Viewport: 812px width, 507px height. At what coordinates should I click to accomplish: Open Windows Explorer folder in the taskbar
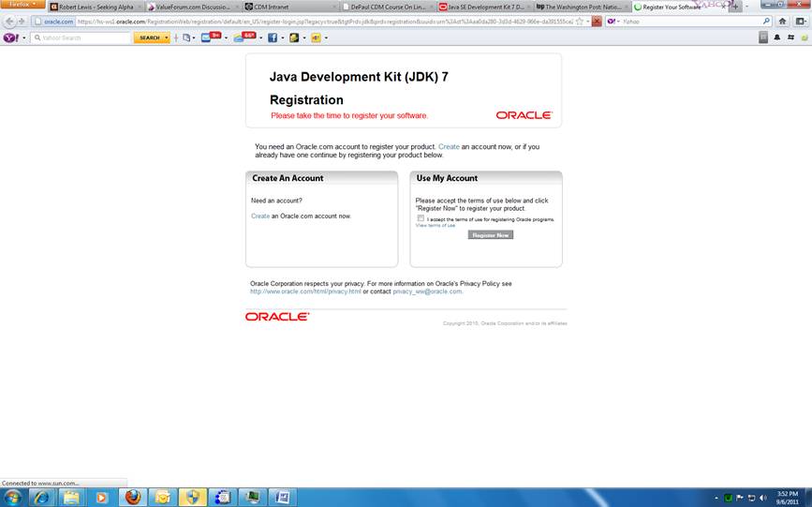71,498
